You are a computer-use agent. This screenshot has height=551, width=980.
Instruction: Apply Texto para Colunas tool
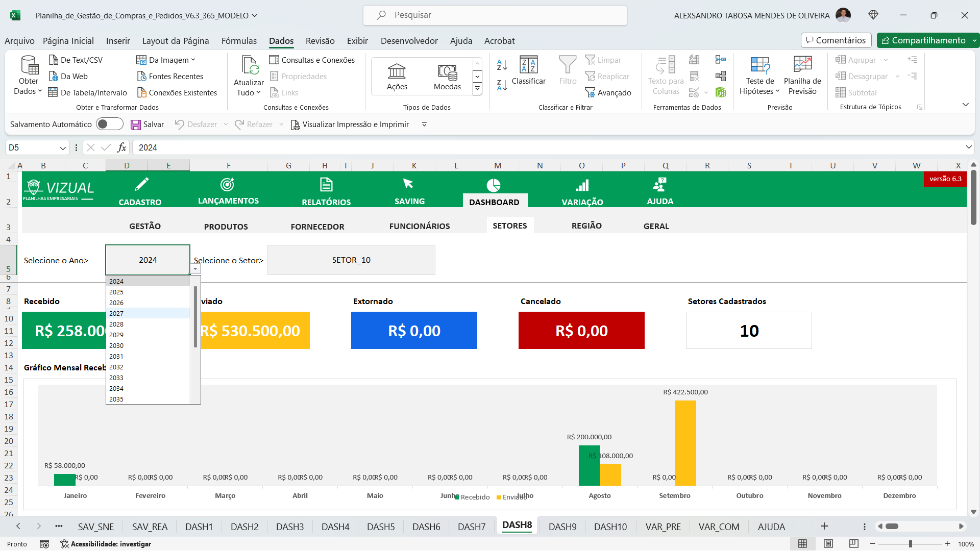pyautogui.click(x=665, y=76)
